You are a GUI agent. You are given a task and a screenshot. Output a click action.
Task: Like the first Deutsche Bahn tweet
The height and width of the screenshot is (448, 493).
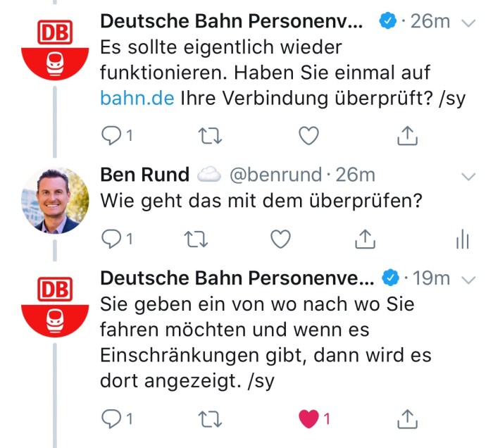point(308,136)
